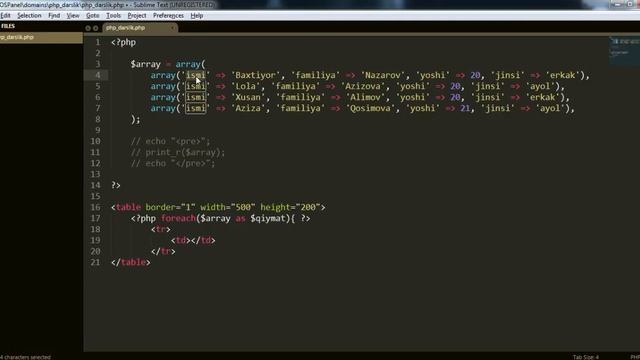Click line number 9 in the gutter
Image resolution: width=640 pixels, height=360 pixels.
tap(98, 130)
